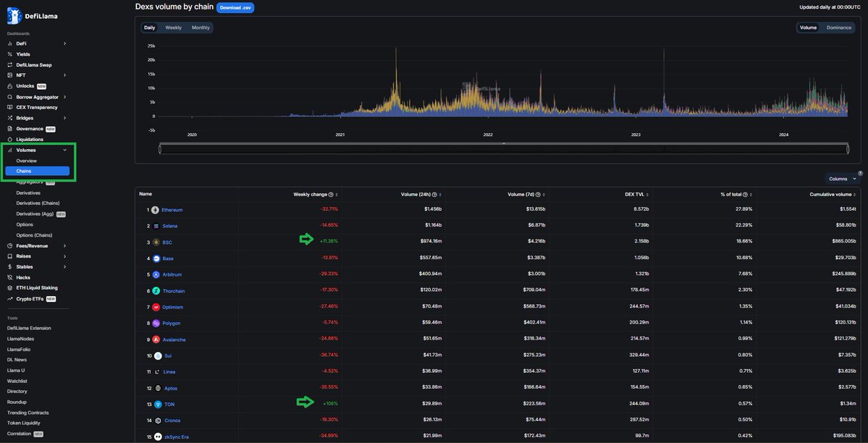Click the Volume (7d) help icon
Viewport: 868px width, 443px height.
point(538,195)
